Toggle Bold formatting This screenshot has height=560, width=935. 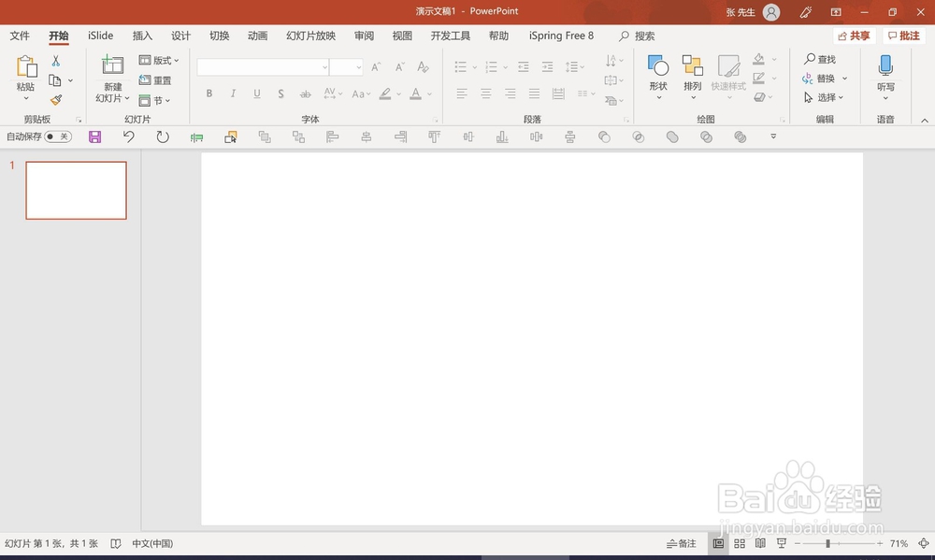209,93
